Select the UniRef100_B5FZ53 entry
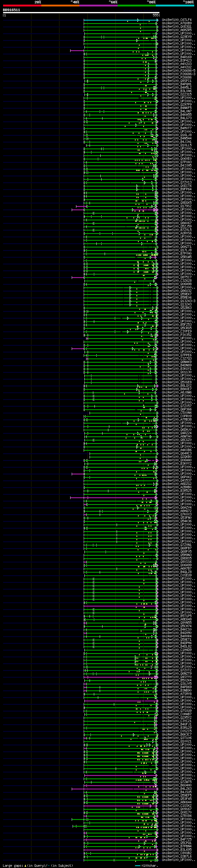Image resolution: width=197 pixels, height=868 pixels. point(177,325)
